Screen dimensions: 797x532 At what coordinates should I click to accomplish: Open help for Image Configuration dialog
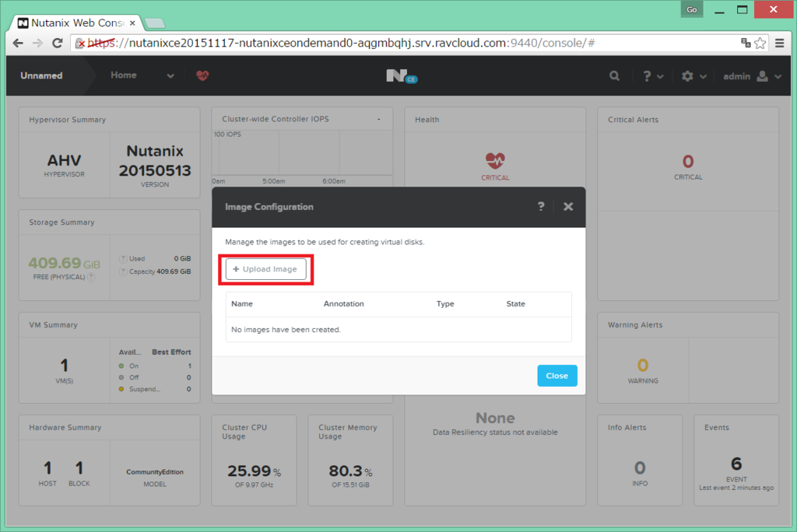541,206
